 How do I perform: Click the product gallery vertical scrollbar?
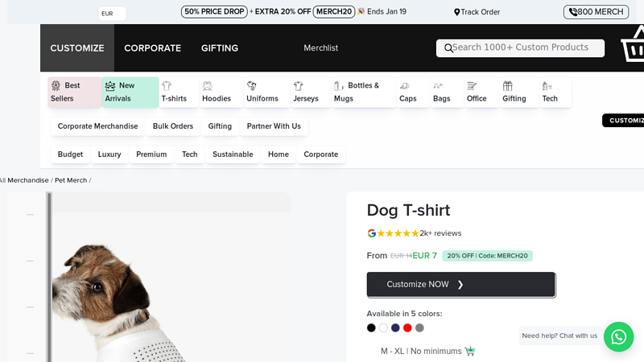[x=49, y=277]
